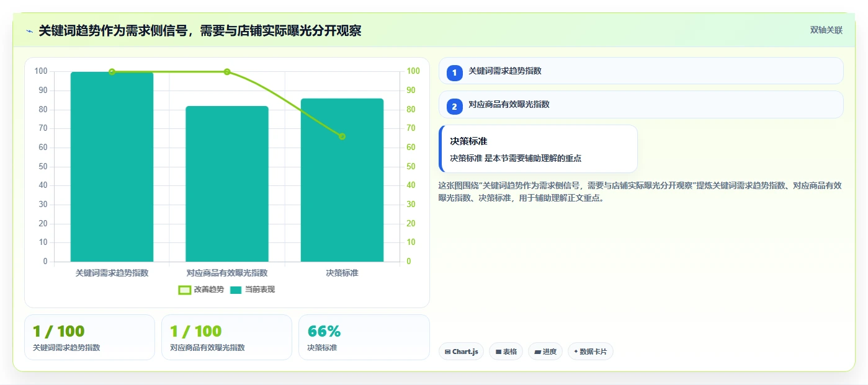Click line point at 66 on 决策标准
The height and width of the screenshot is (385, 868).
pos(342,136)
